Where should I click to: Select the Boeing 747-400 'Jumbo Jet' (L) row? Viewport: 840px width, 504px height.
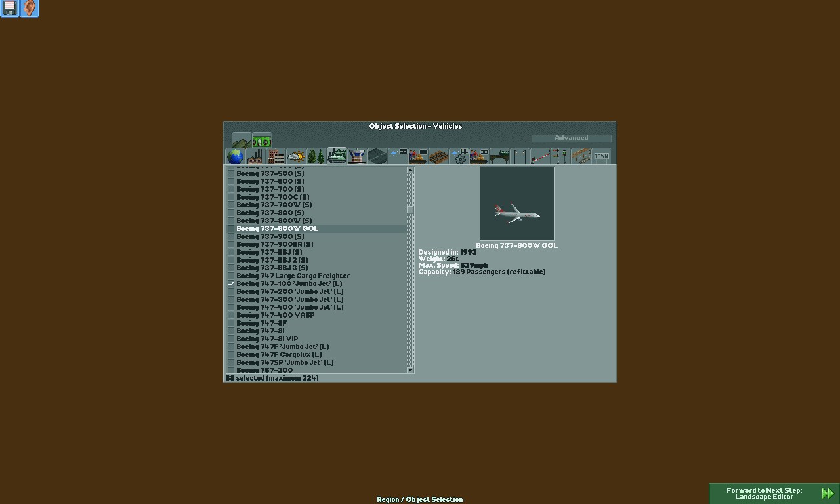pyautogui.click(x=316, y=307)
